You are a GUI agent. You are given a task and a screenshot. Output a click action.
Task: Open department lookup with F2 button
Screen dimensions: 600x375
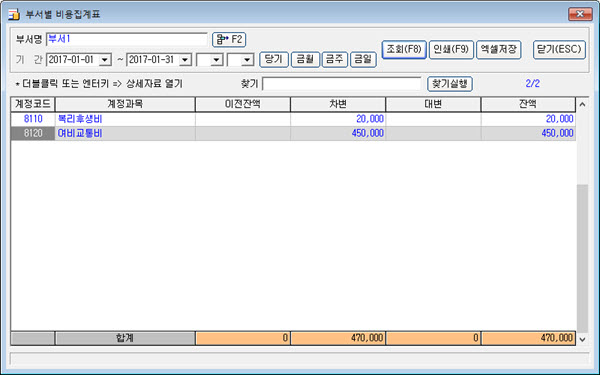click(229, 39)
